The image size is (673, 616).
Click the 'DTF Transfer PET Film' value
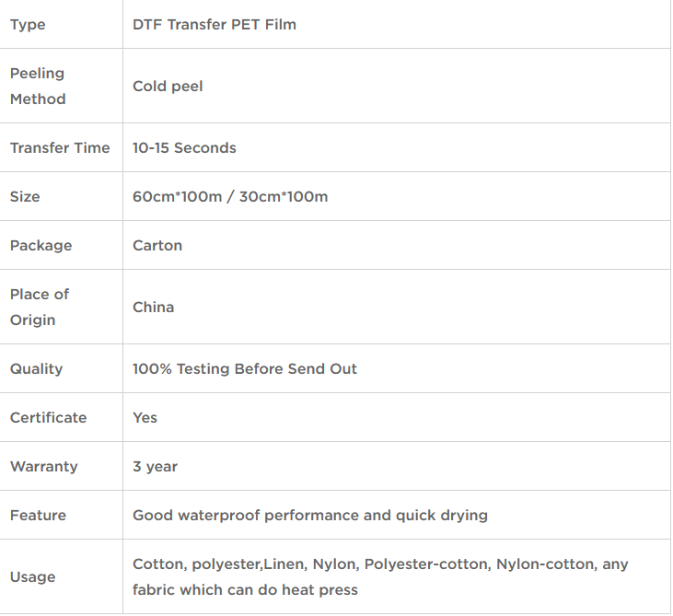[215, 25]
